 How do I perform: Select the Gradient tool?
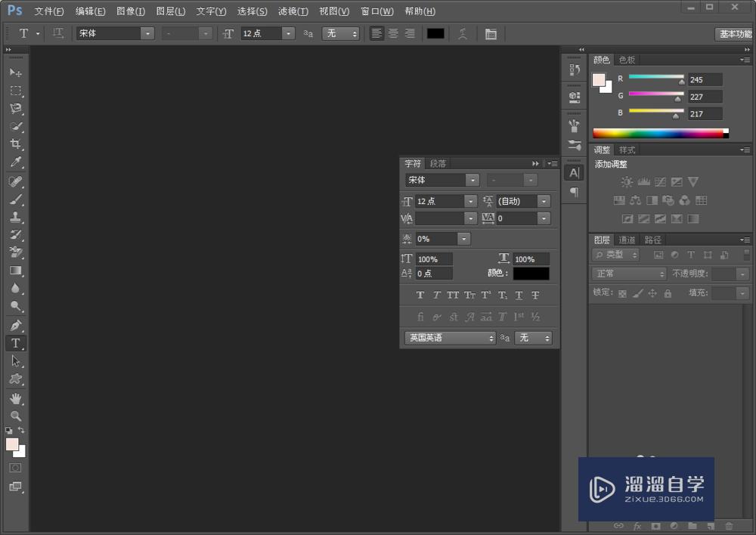pos(15,271)
